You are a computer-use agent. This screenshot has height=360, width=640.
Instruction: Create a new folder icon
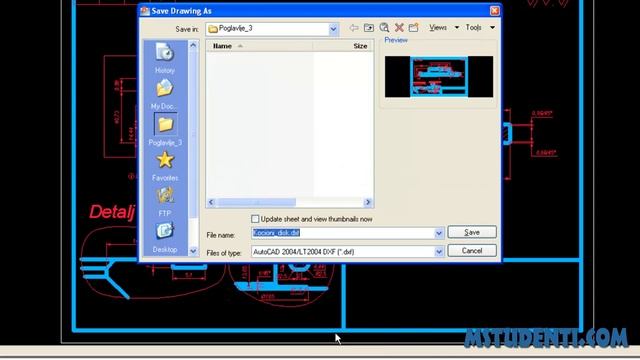413,28
